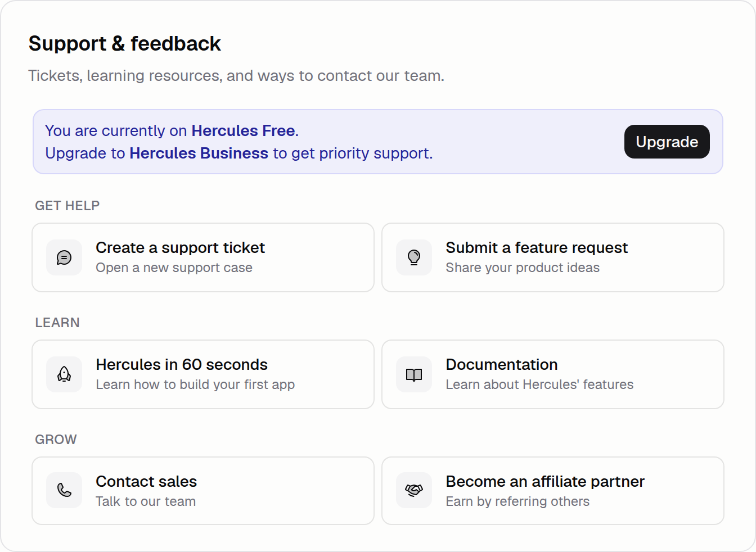Click 'Share your product ideas' text

[523, 268]
